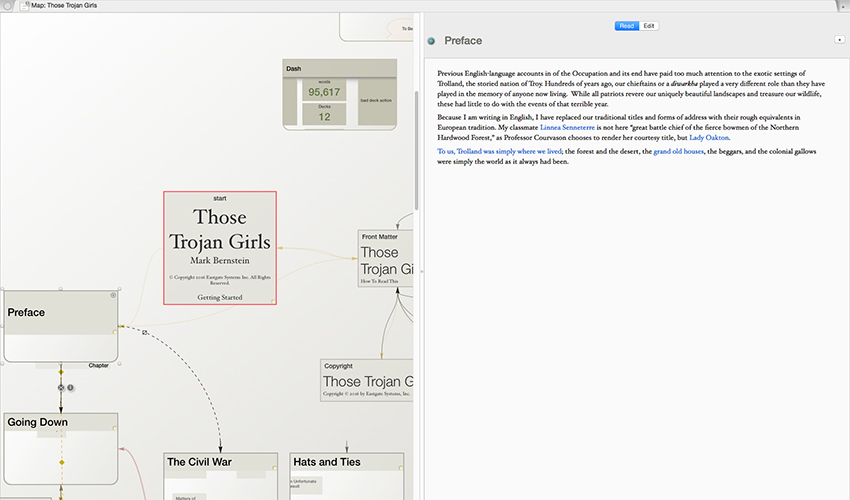Click the splitter handle between map and text
Viewport: 850px width, 500px height.
[422, 272]
